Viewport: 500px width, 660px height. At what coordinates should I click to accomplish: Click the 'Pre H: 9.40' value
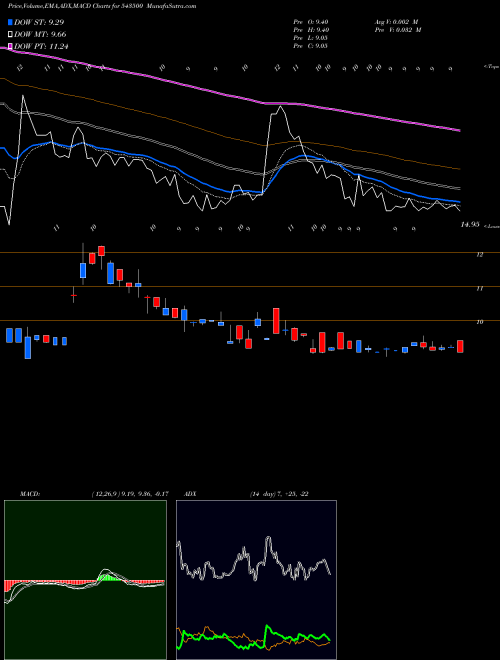tap(311, 30)
